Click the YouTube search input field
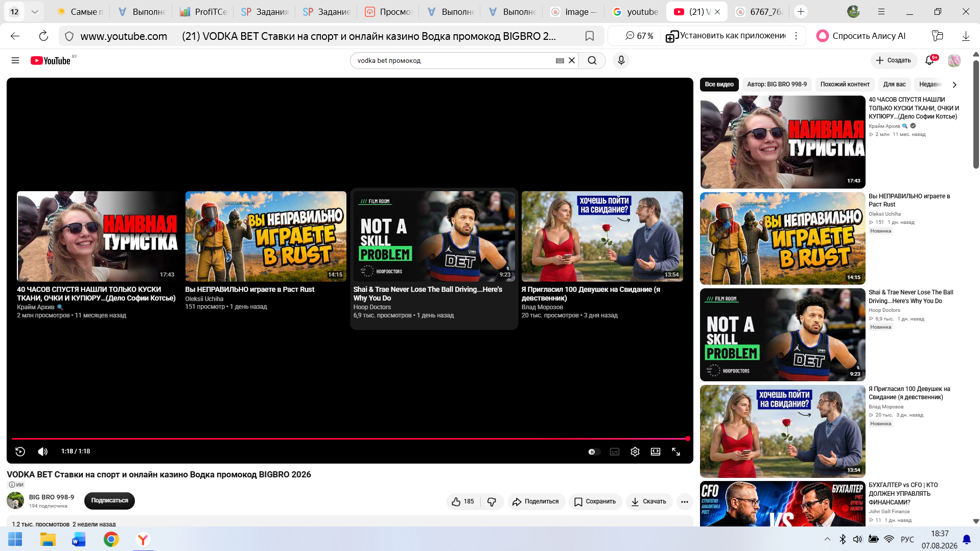Viewport: 980px width, 551px height. 455,60
